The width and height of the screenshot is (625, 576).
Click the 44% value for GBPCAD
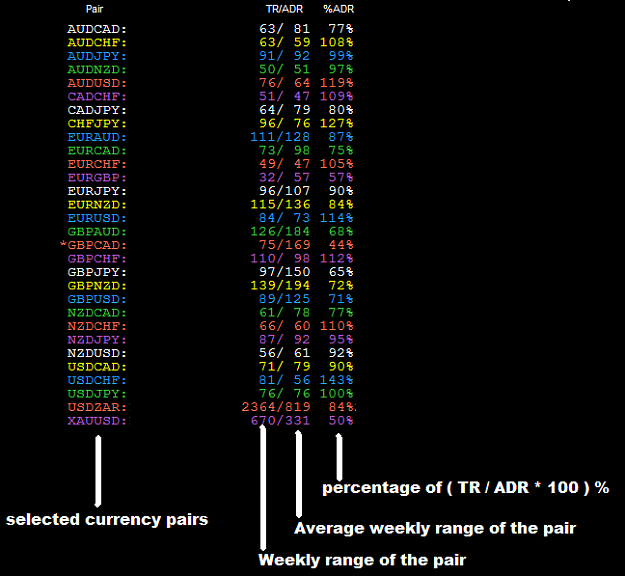[x=341, y=245]
